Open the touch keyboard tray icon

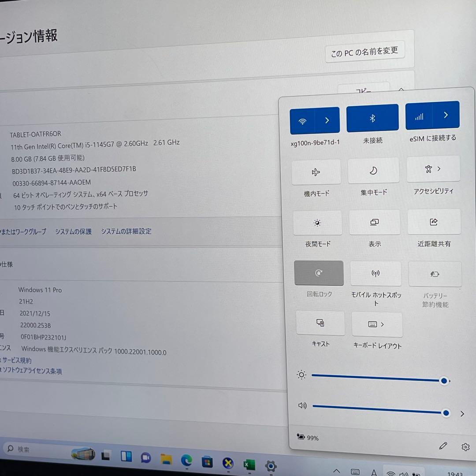point(355,472)
